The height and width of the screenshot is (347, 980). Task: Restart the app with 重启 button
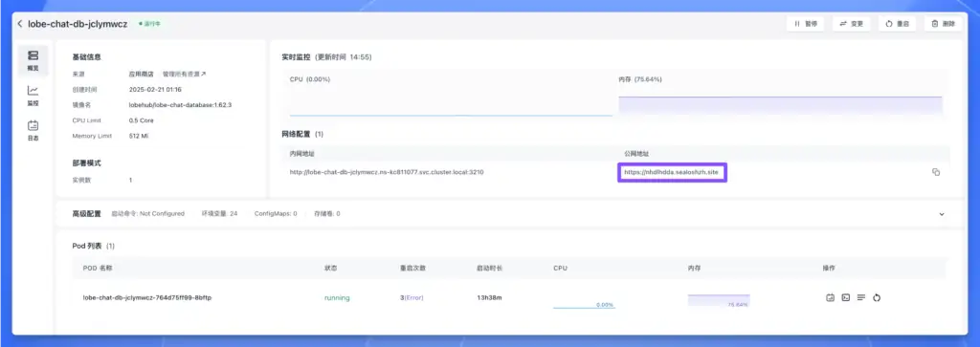tap(897, 24)
